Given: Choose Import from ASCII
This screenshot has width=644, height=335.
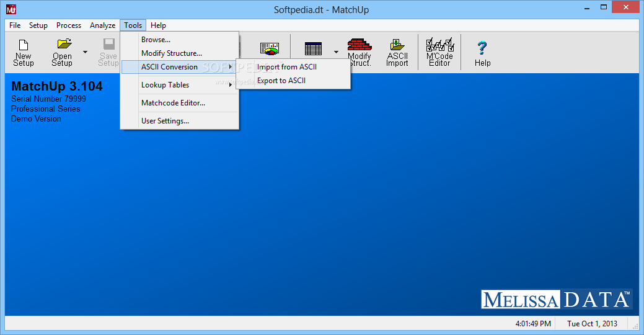Looking at the screenshot, I should tap(293, 67).
